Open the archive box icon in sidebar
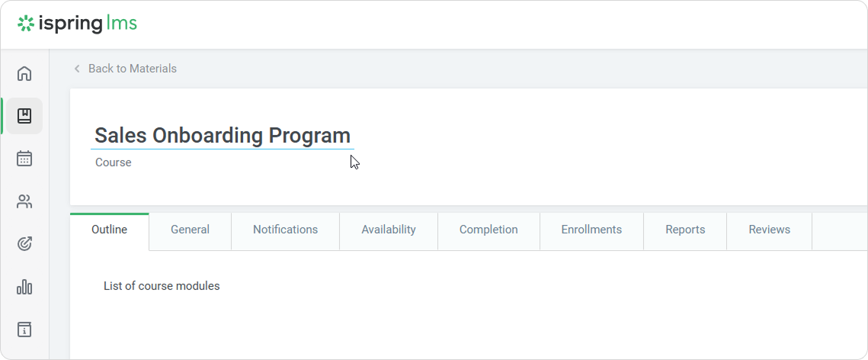The height and width of the screenshot is (360, 868). pyautogui.click(x=24, y=329)
